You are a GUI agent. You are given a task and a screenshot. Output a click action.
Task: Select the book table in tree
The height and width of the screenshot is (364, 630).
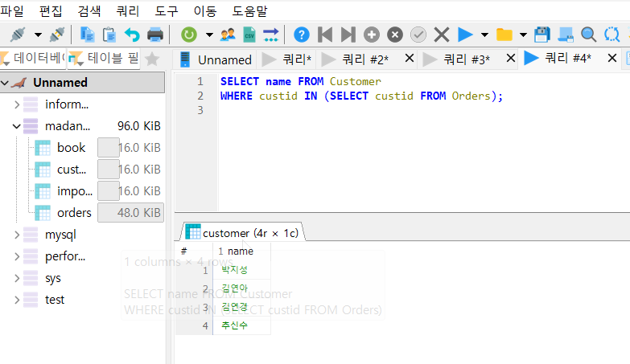pyautogui.click(x=71, y=148)
